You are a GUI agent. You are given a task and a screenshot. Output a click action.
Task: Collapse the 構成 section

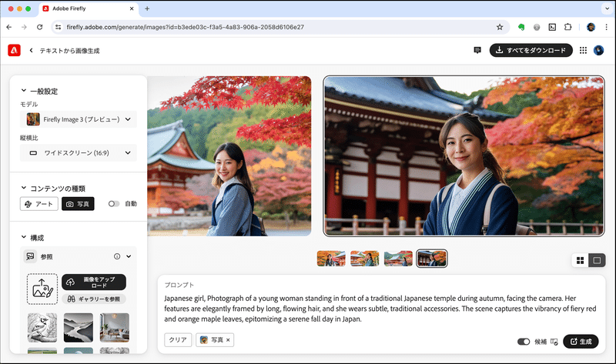tap(24, 237)
